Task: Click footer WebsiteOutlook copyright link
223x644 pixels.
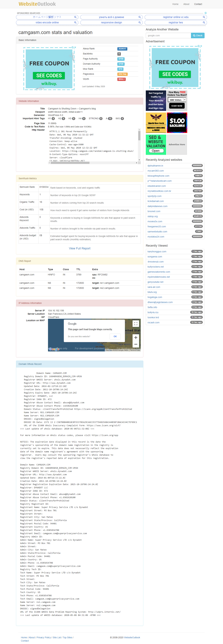Action: click(x=132, y=637)
